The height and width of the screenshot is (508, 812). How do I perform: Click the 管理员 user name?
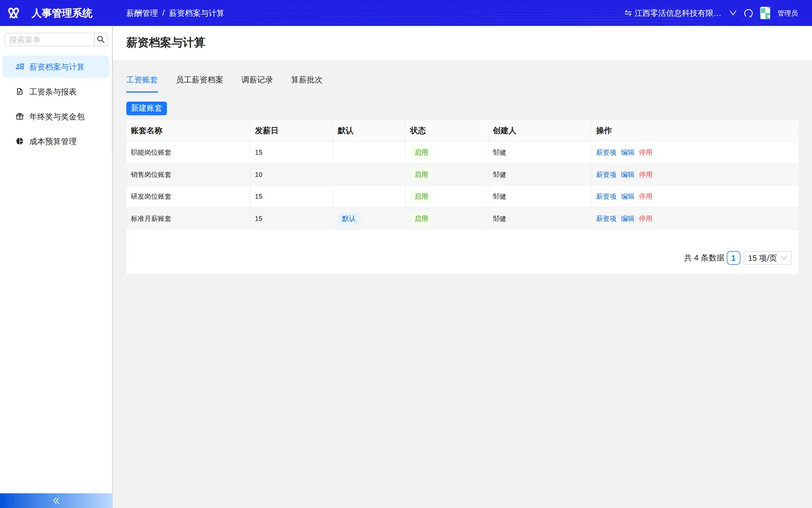[788, 13]
